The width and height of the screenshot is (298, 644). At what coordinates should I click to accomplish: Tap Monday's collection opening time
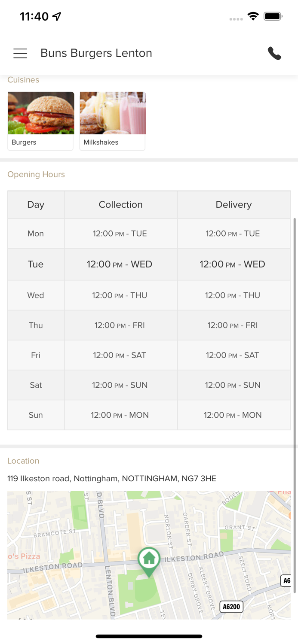pos(120,234)
